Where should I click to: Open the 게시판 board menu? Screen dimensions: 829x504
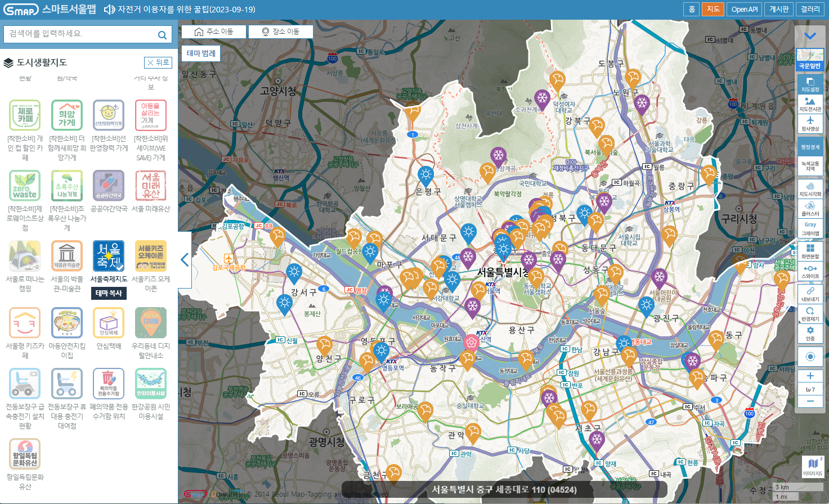pyautogui.click(x=779, y=9)
